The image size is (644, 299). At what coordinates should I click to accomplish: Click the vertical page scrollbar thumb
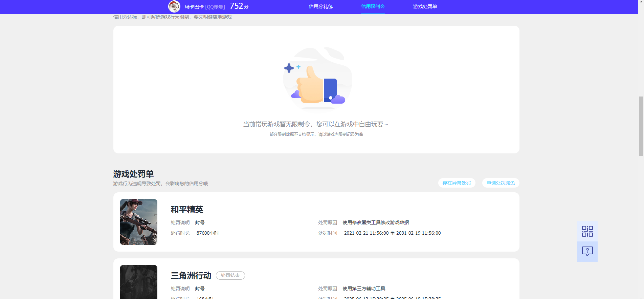641,126
